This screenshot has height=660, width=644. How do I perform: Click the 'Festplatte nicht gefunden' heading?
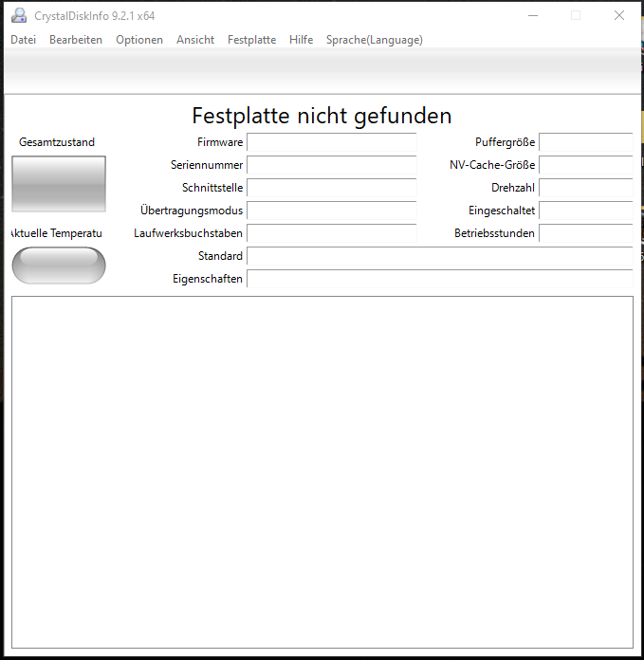(x=322, y=116)
